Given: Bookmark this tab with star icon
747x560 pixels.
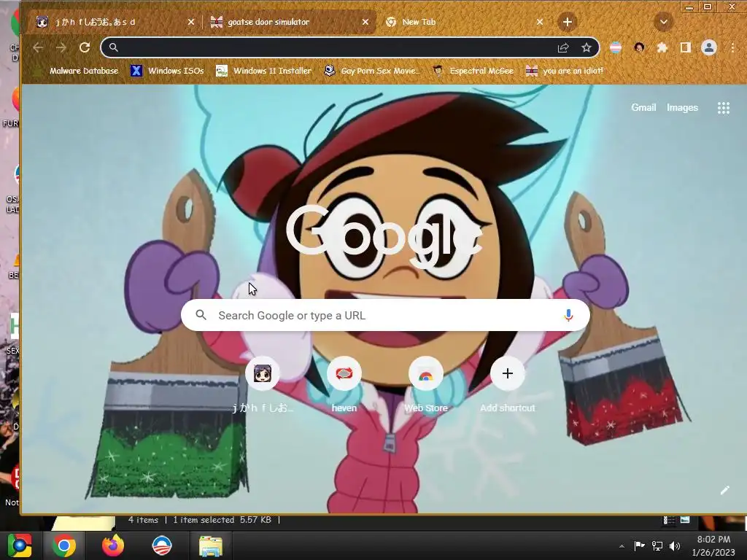Looking at the screenshot, I should [x=587, y=47].
